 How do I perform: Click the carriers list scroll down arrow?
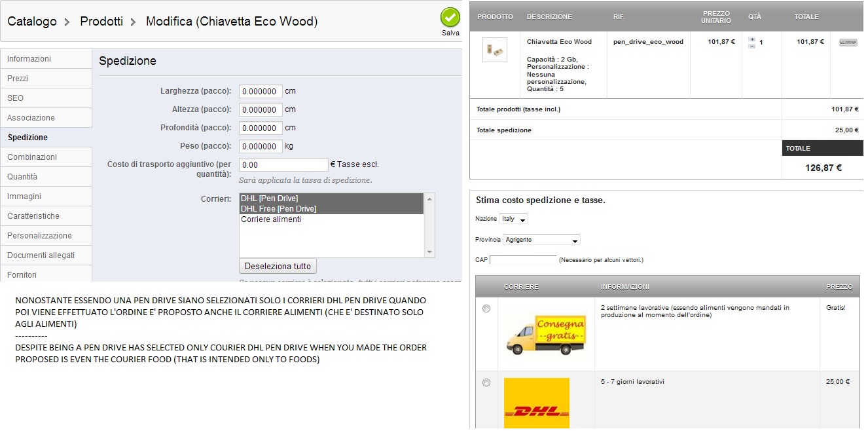click(429, 252)
